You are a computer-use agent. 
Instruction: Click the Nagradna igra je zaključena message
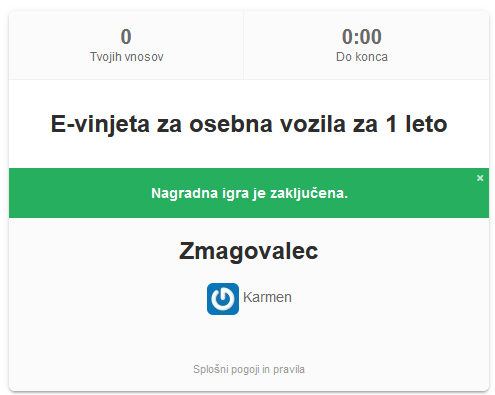click(x=249, y=193)
